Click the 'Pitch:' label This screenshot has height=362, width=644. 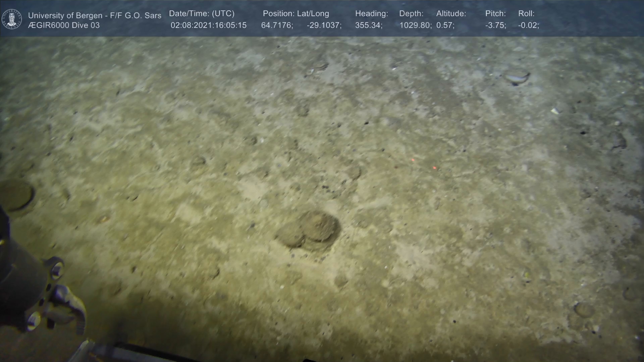click(x=495, y=14)
